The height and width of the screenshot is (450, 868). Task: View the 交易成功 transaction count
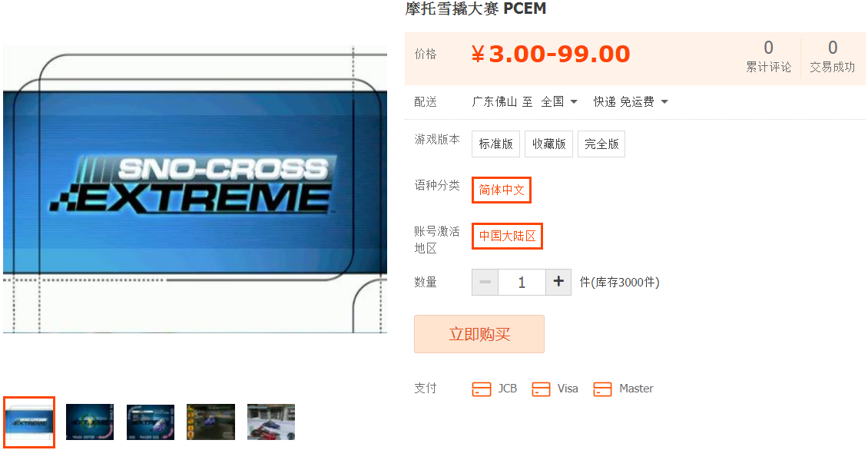tap(832, 57)
